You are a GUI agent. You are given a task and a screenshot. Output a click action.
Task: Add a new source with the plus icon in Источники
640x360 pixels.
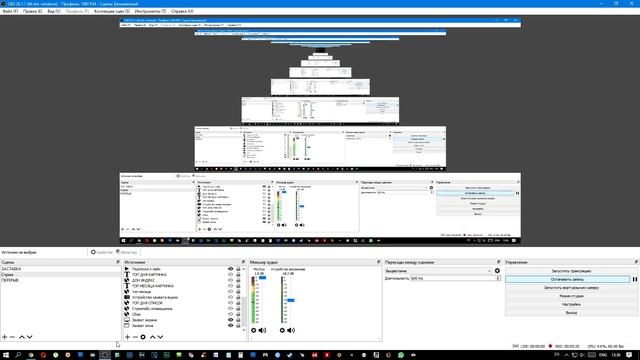(127, 337)
